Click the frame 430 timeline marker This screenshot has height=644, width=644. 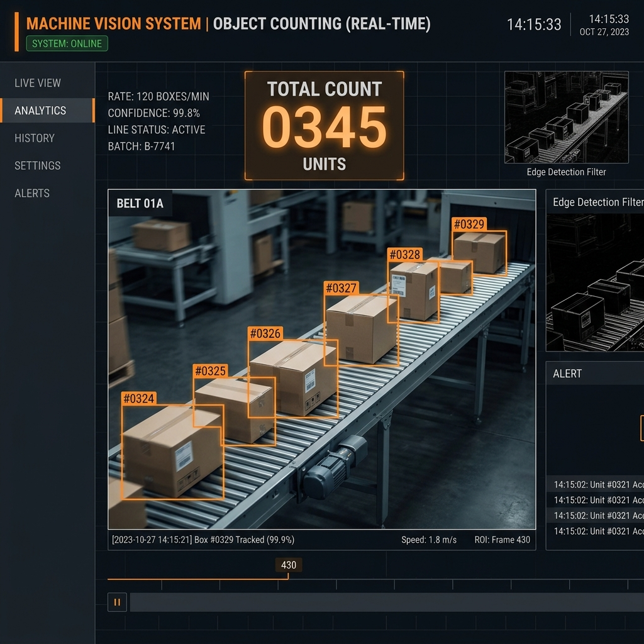coord(288,565)
